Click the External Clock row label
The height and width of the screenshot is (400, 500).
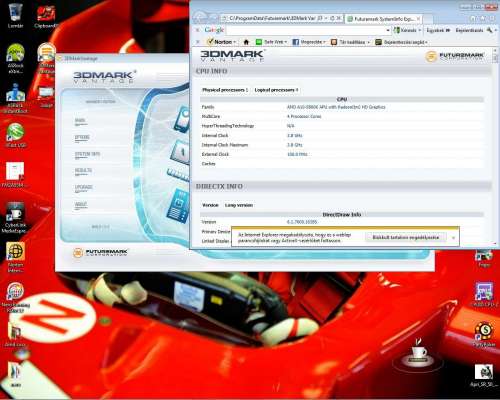(x=215, y=154)
